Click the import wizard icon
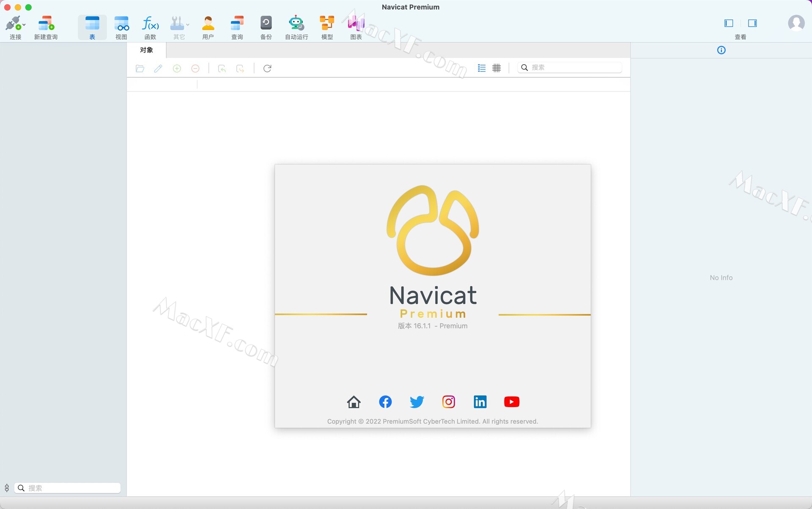This screenshot has width=812, height=509. [x=222, y=69]
